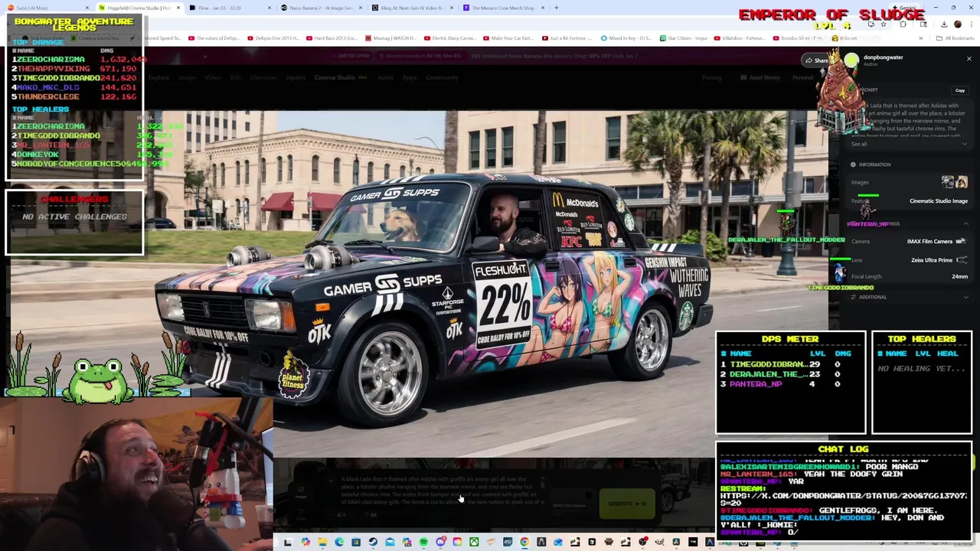The height and width of the screenshot is (551, 980).
Task: Click 'Cinematic Studio Image' feature value
Action: pyautogui.click(x=938, y=201)
